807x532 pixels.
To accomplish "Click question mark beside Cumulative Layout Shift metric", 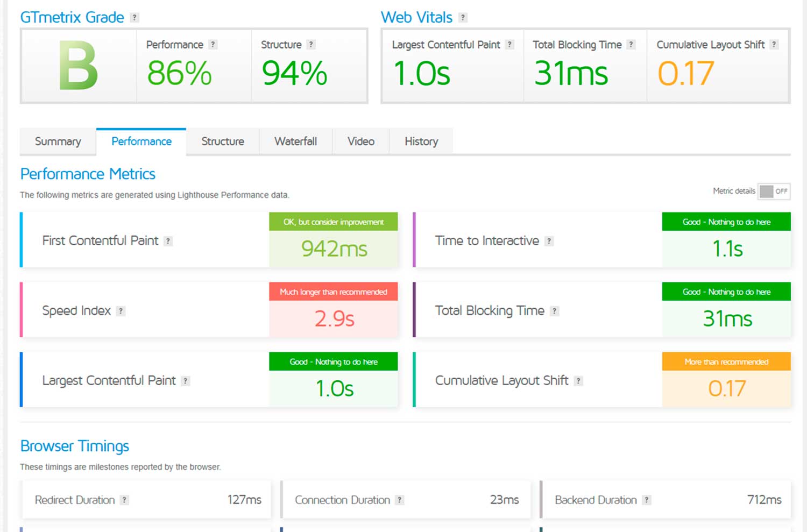I will coord(578,381).
